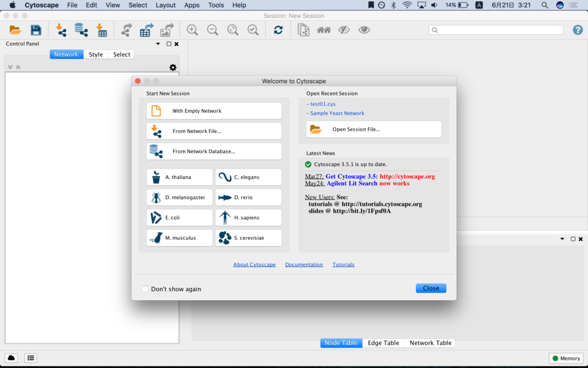Open the Apps menu
This screenshot has width=588, height=368.
pyautogui.click(x=192, y=5)
